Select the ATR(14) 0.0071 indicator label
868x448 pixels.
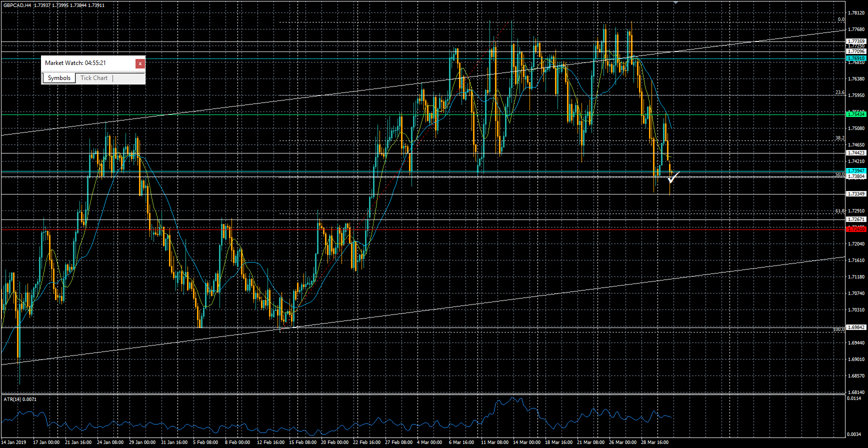pyautogui.click(x=20, y=399)
